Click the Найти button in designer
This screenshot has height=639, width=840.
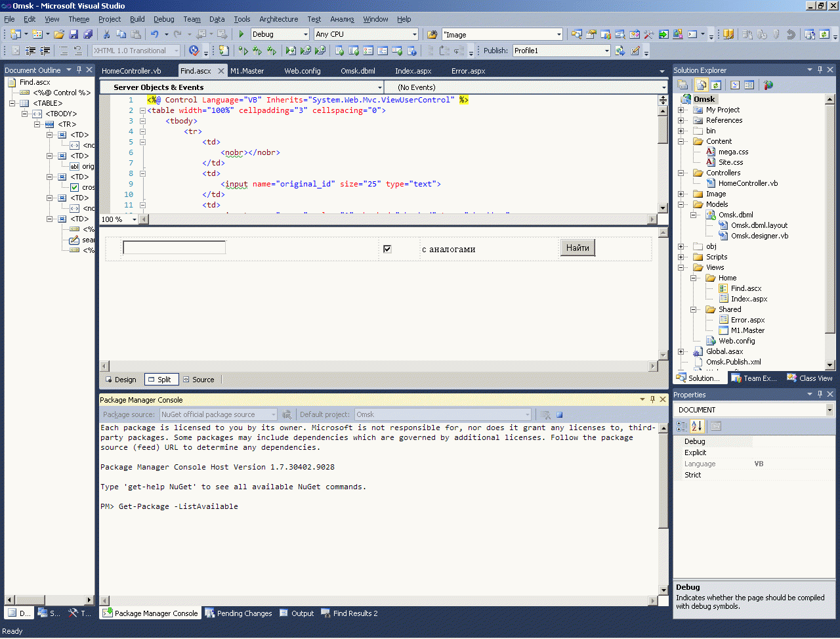tap(577, 248)
